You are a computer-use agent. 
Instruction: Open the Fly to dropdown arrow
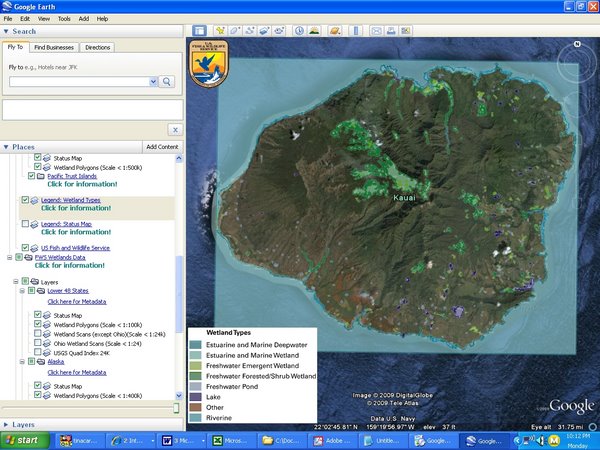(153, 82)
